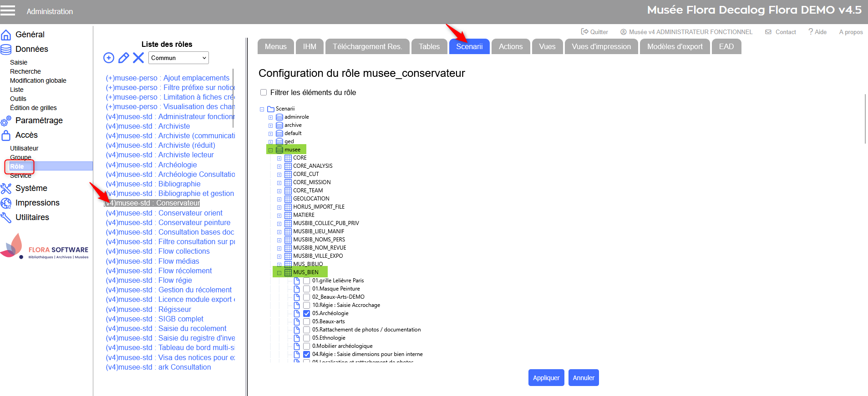Select MUSBIB_LIEU_MANIF tree row
Screen dimensions: 868x396
pyautogui.click(x=319, y=231)
